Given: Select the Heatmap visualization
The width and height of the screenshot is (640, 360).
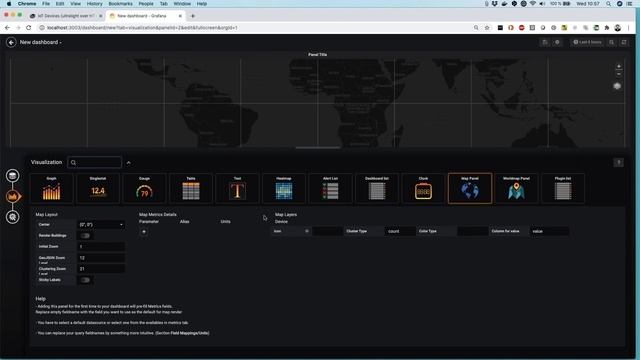Looking at the screenshot, I should point(284,189).
